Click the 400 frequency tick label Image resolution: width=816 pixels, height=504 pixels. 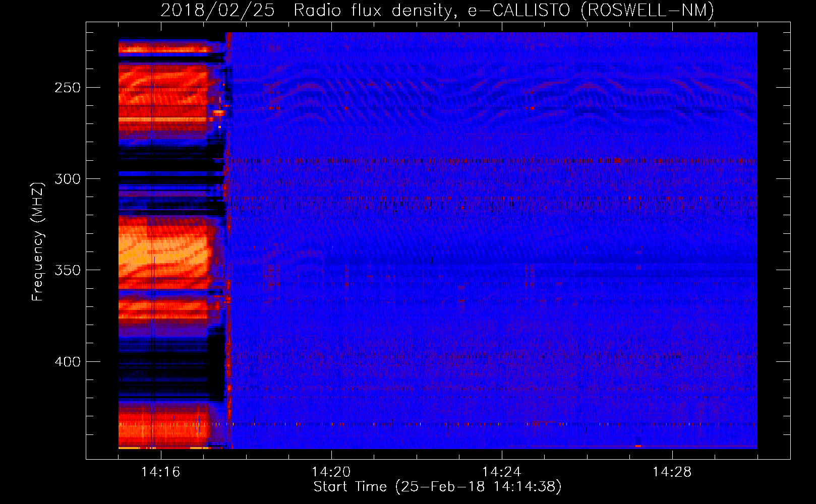click(68, 362)
